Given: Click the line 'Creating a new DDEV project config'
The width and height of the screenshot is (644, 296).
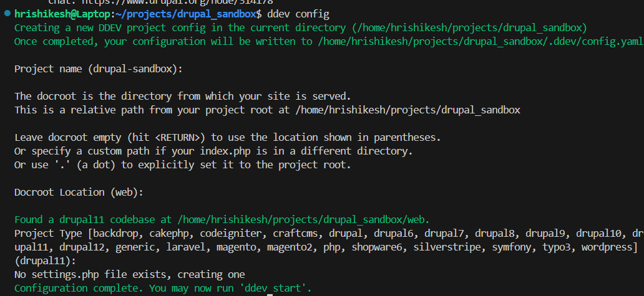Looking at the screenshot, I should click(x=301, y=28).
